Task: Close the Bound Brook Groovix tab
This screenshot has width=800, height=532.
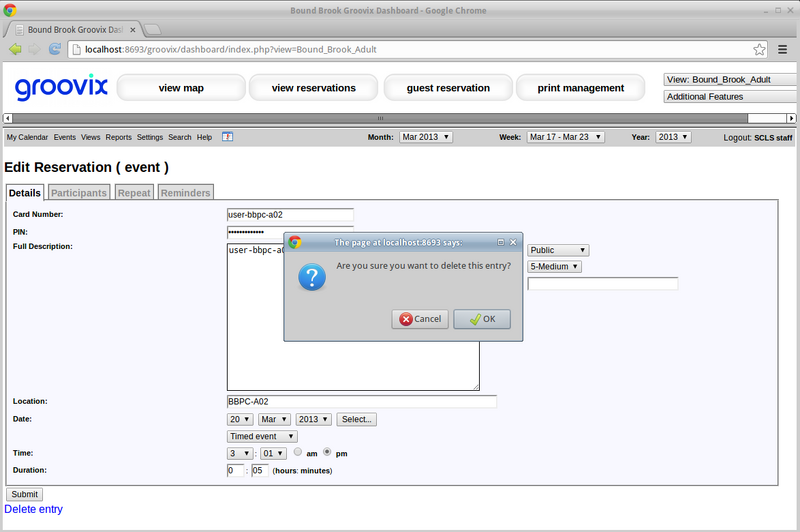Action: click(x=133, y=30)
